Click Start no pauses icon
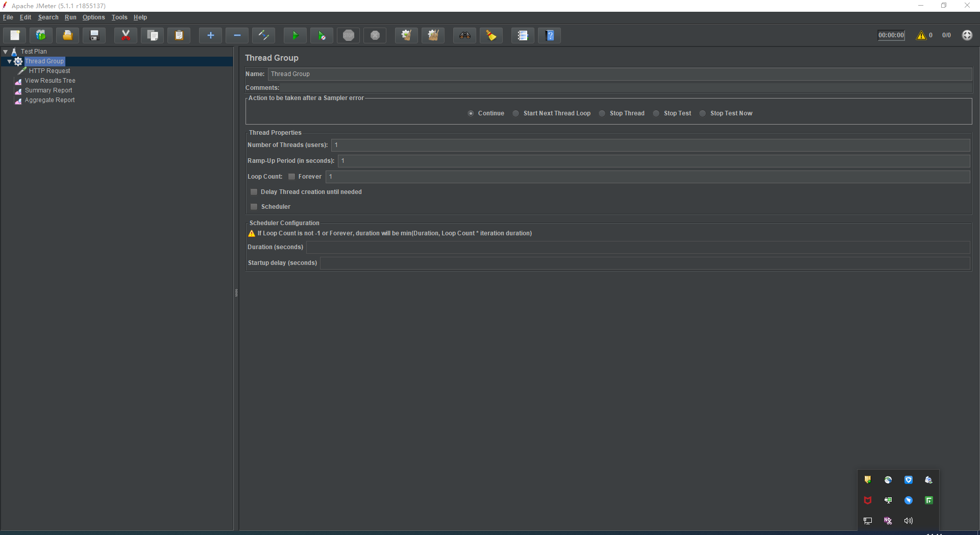The height and width of the screenshot is (535, 980). coord(322,35)
